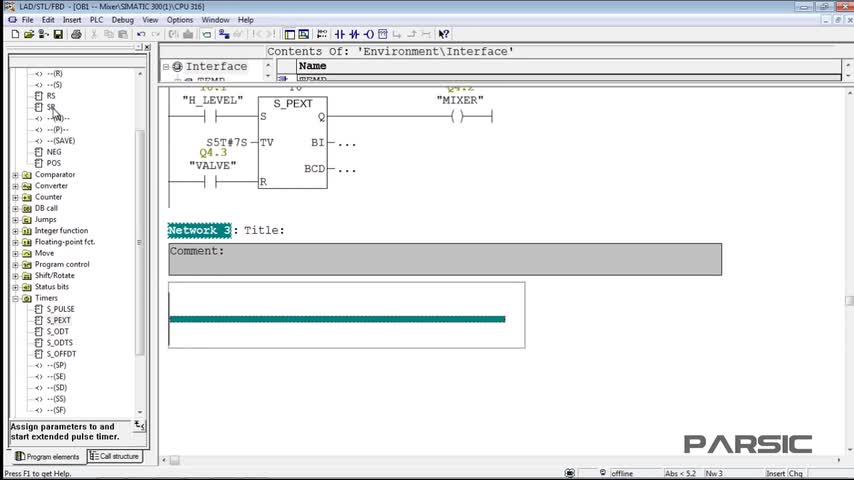The width and height of the screenshot is (854, 480).
Task: Expand the Program control folder
Action: [16, 264]
